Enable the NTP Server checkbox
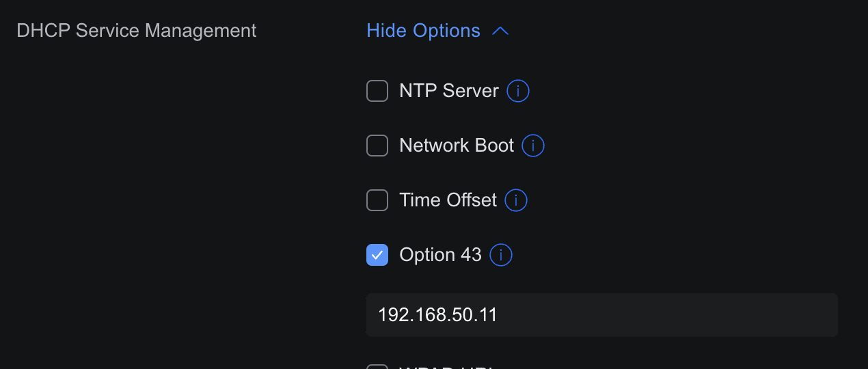This screenshot has width=868, height=369. pos(377,91)
